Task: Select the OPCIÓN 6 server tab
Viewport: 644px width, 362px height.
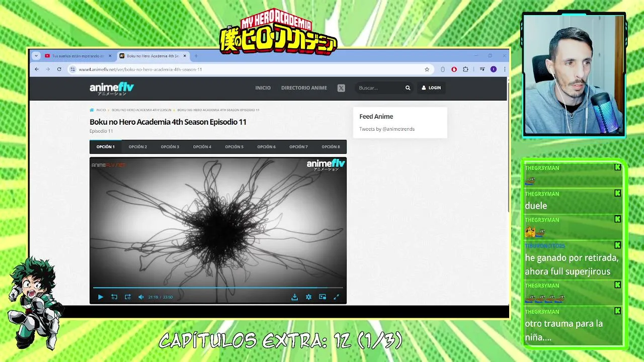Action: pyautogui.click(x=267, y=147)
